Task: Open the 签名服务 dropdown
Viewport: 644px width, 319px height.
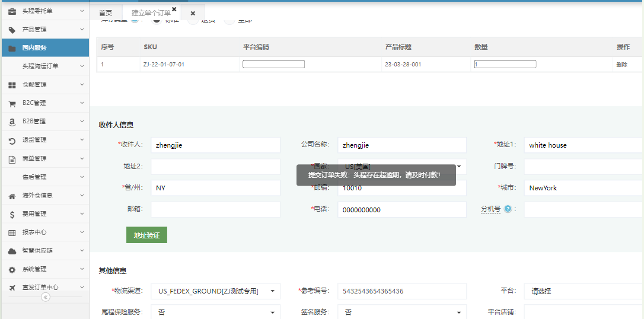Action: click(402, 312)
